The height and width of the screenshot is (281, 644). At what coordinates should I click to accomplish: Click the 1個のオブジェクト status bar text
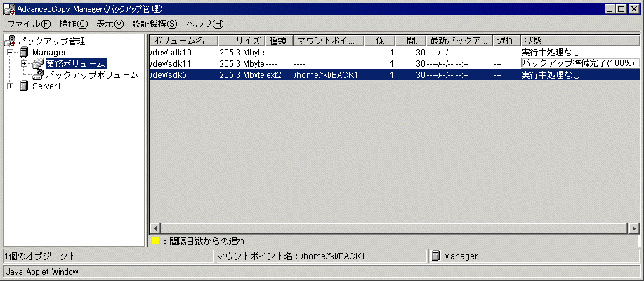(x=40, y=256)
